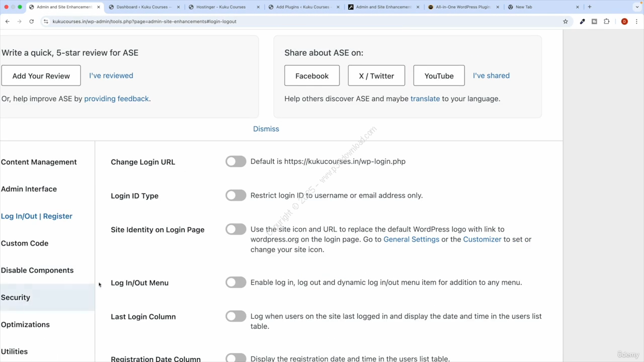Open the General Settings link
The height and width of the screenshot is (362, 644).
pyautogui.click(x=411, y=239)
